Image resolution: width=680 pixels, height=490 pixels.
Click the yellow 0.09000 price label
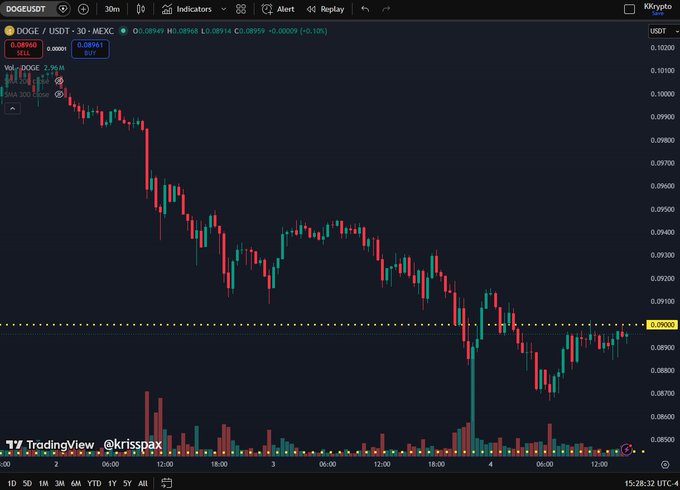click(662, 325)
